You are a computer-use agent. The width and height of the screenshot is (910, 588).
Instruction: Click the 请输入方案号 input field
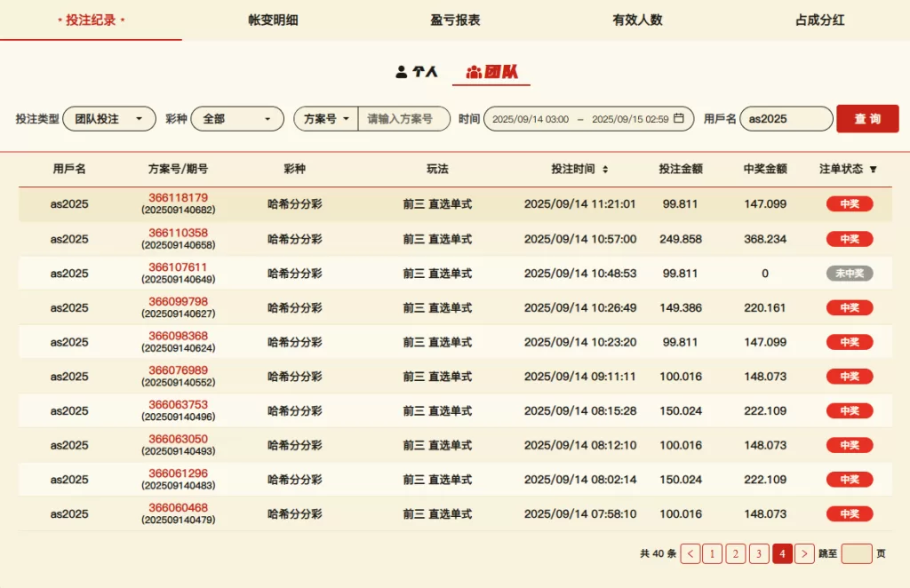click(403, 118)
